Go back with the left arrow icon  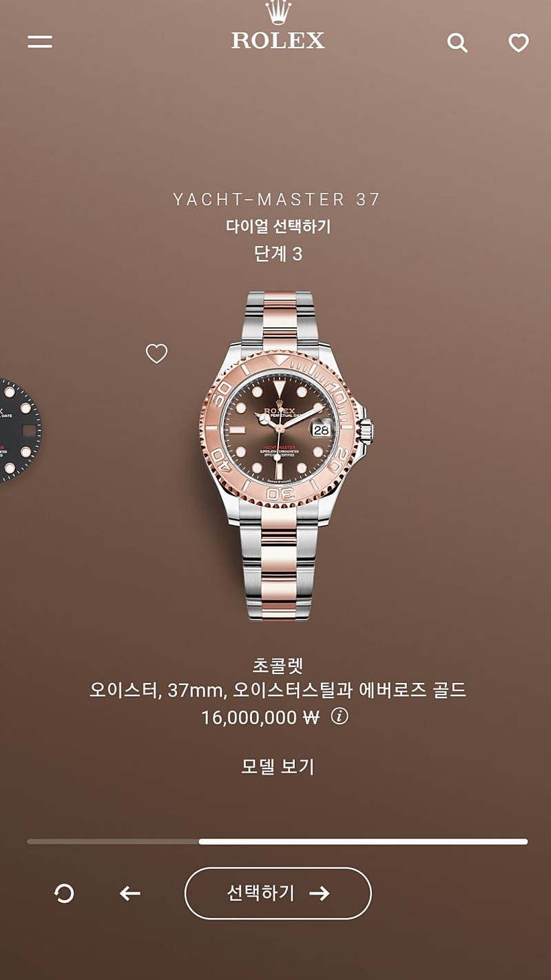(x=129, y=894)
